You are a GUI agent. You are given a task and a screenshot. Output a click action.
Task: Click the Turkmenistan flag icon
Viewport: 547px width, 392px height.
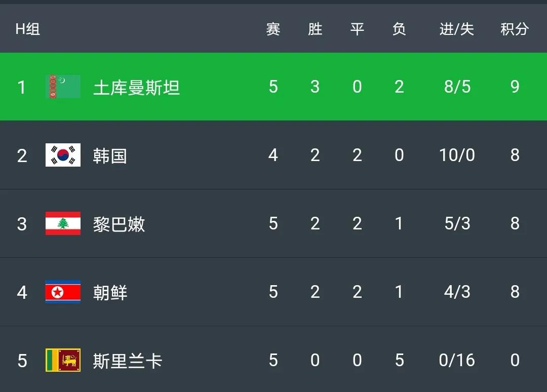[x=63, y=86]
